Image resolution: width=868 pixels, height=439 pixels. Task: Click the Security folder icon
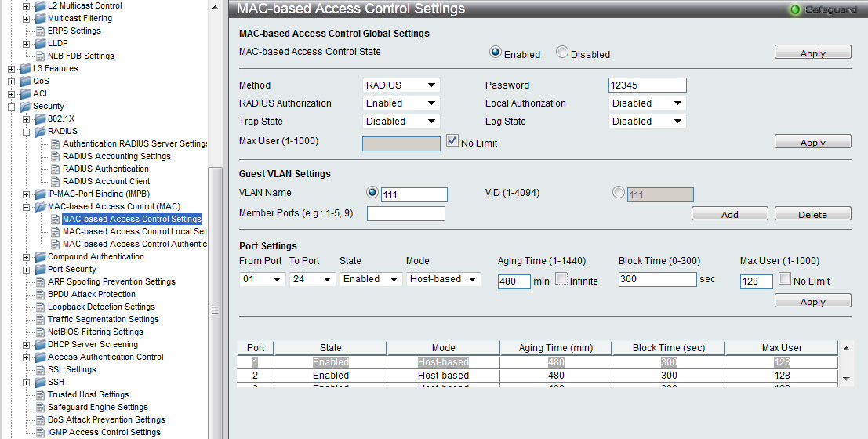click(25, 106)
